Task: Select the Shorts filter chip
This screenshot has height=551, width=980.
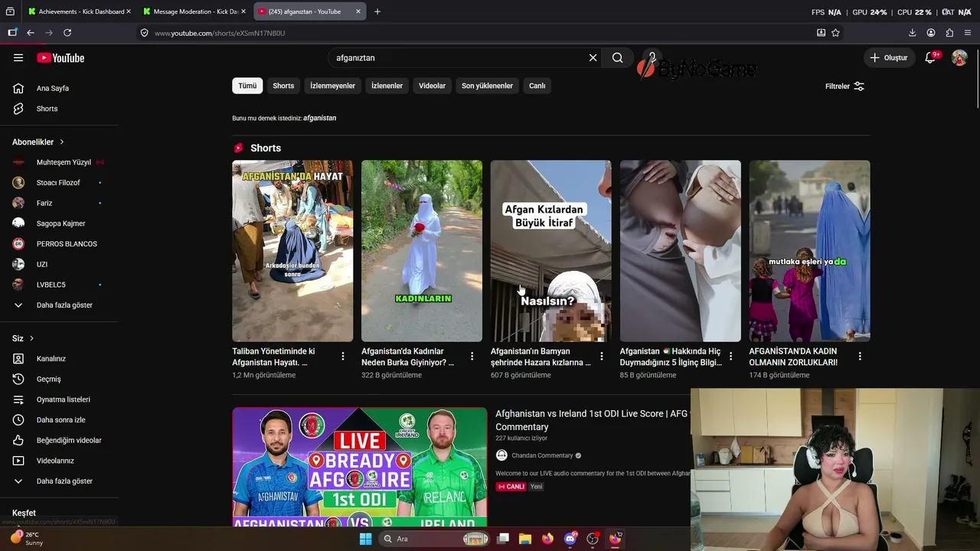Action: pyautogui.click(x=283, y=86)
